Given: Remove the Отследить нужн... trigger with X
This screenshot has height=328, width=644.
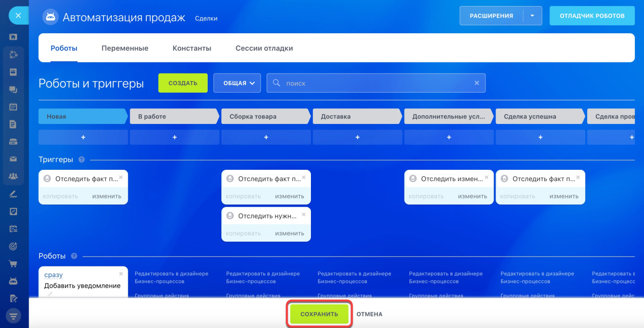Looking at the screenshot, I should coord(303,215).
